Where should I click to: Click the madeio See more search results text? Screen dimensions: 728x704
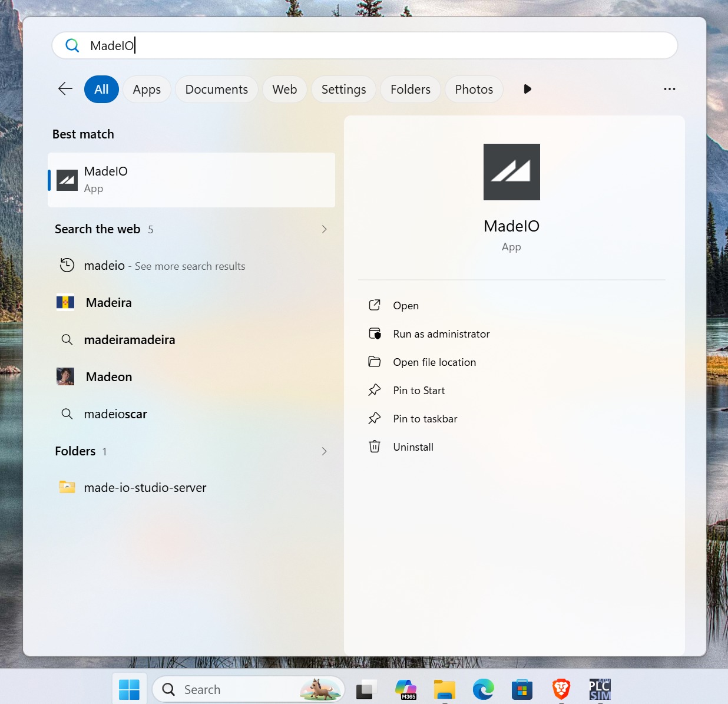pos(164,266)
